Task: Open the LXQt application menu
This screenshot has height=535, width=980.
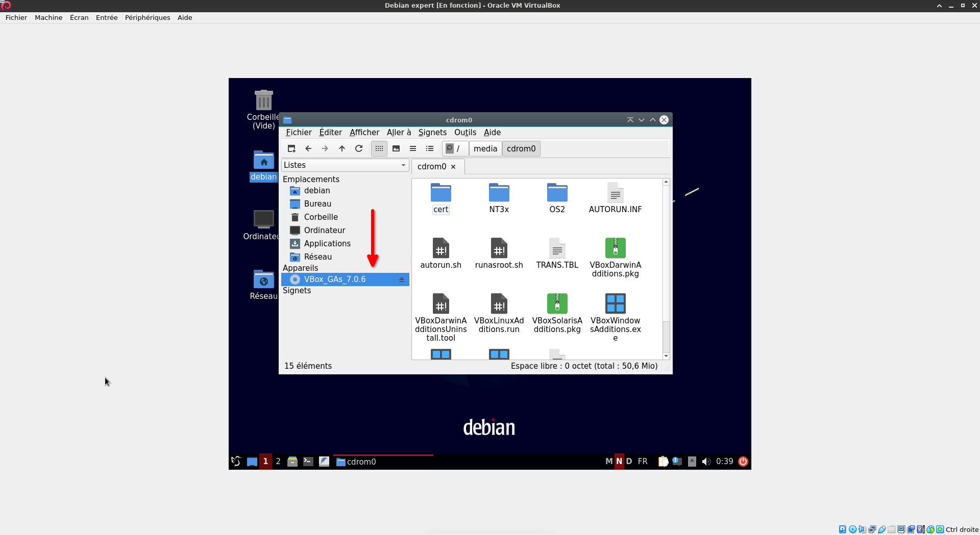Action: click(236, 462)
